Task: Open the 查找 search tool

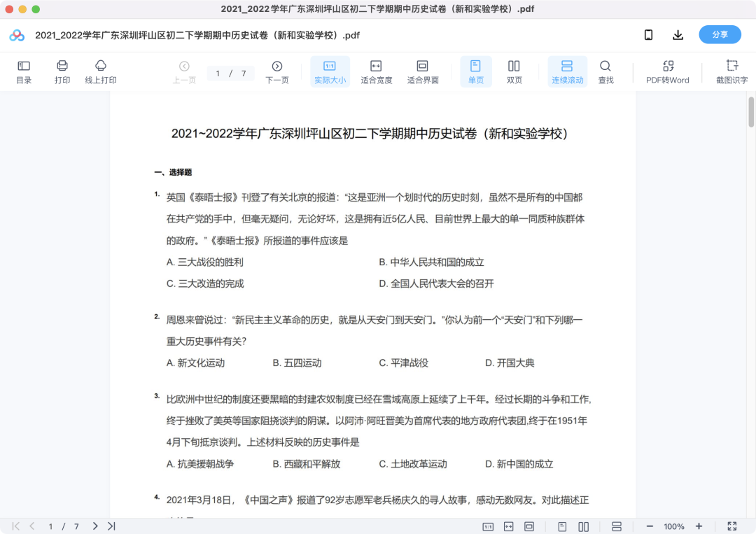Action: pos(605,72)
